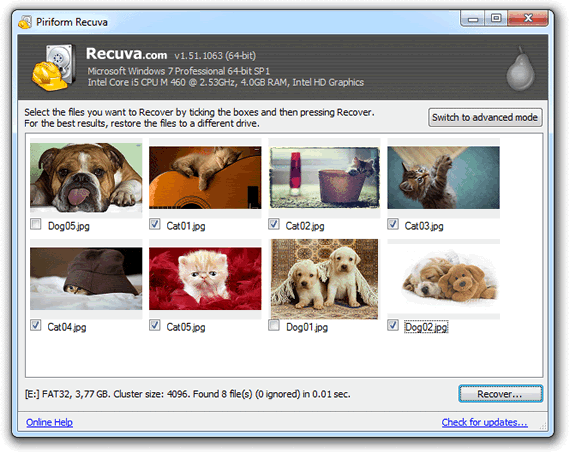The image size is (569, 452).
Task: Tick the Dog01.jpg checkbox
Action: tap(274, 325)
